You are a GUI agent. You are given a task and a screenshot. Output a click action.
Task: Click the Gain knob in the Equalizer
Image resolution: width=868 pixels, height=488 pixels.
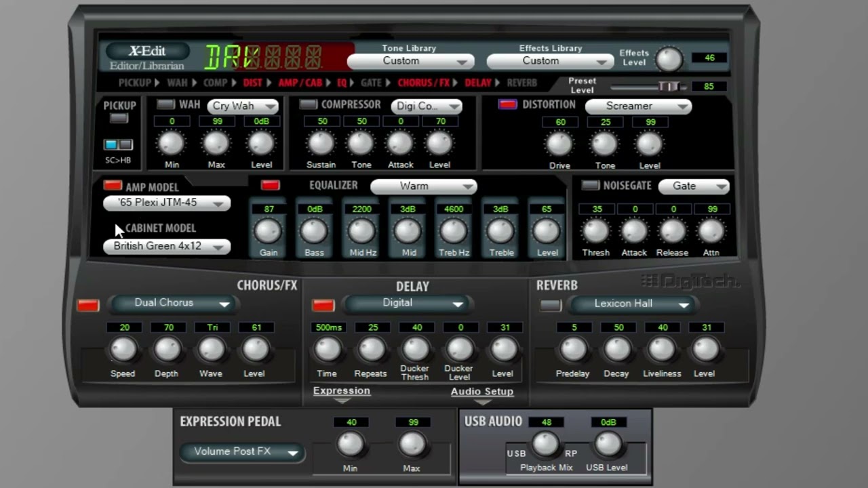pos(268,232)
